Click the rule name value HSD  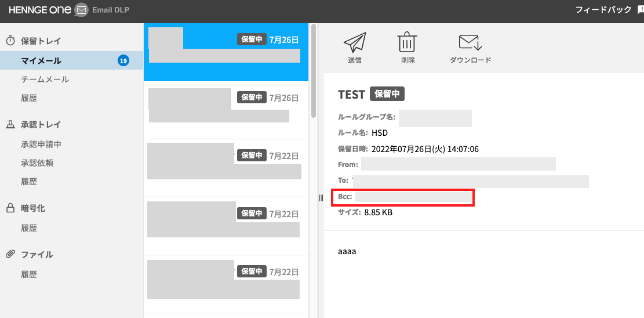coord(380,133)
